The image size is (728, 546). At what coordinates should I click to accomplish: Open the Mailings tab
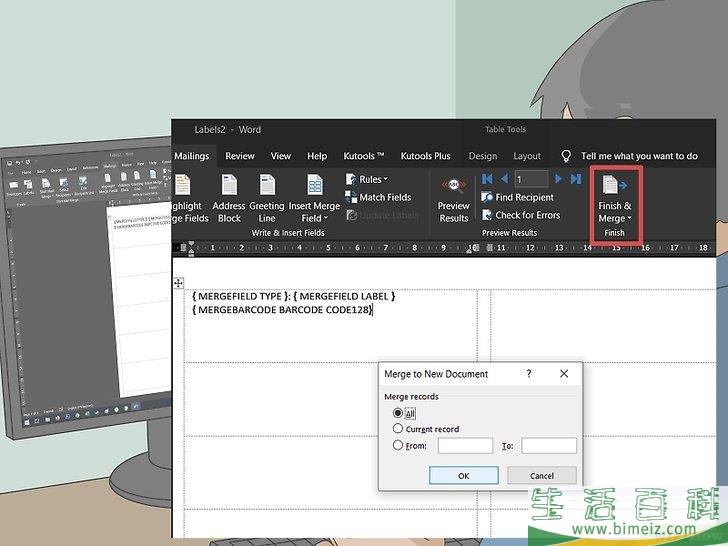click(192, 156)
